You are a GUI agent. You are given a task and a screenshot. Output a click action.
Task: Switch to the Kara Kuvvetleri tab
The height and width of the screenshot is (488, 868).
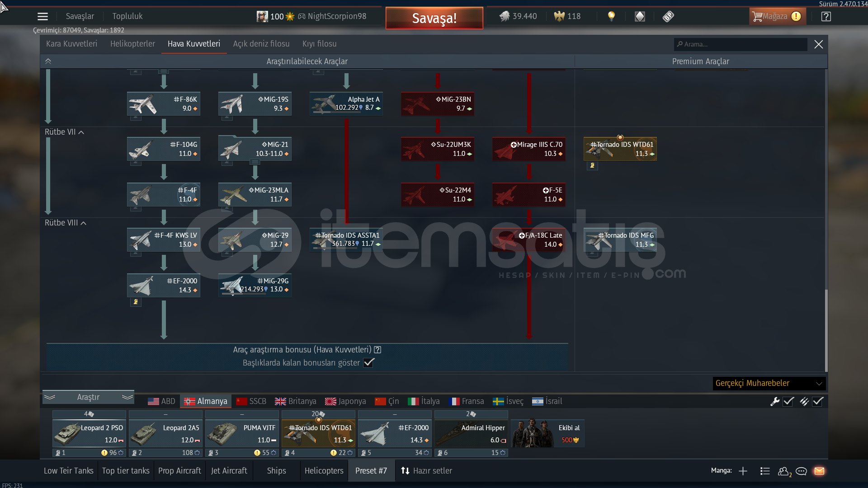71,44
